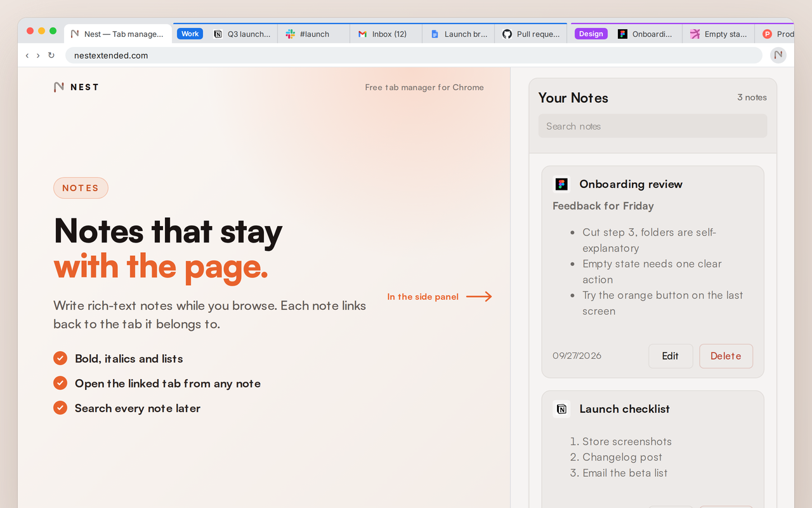Click the GitHub icon on the Pull requests tab
The height and width of the screenshot is (508, 812).
507,34
